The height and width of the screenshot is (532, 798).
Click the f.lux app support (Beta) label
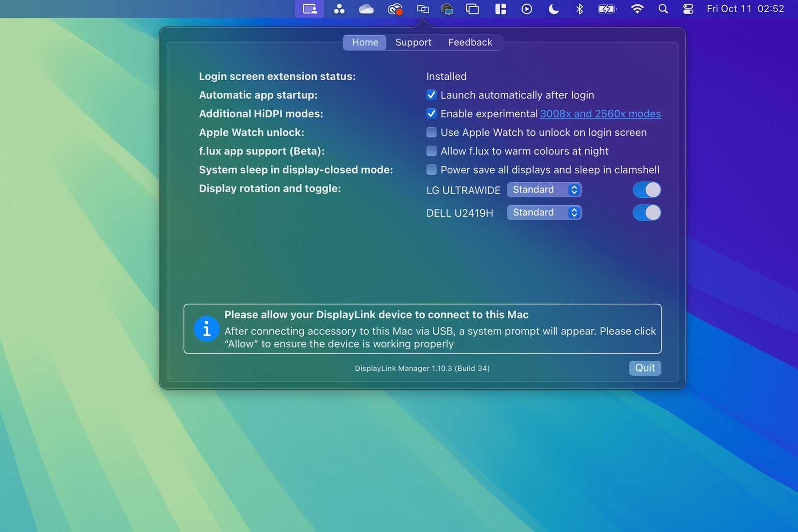[262, 151]
